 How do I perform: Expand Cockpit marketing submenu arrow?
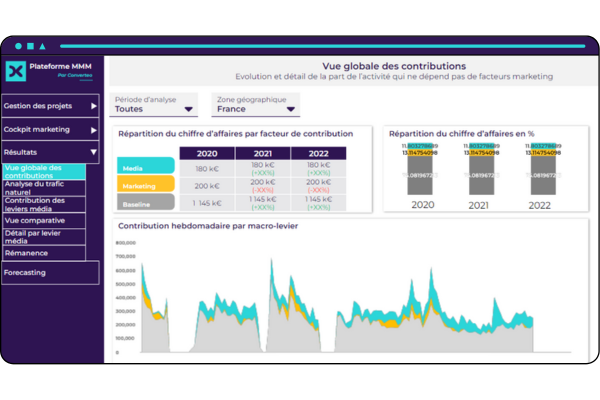pyautogui.click(x=93, y=130)
